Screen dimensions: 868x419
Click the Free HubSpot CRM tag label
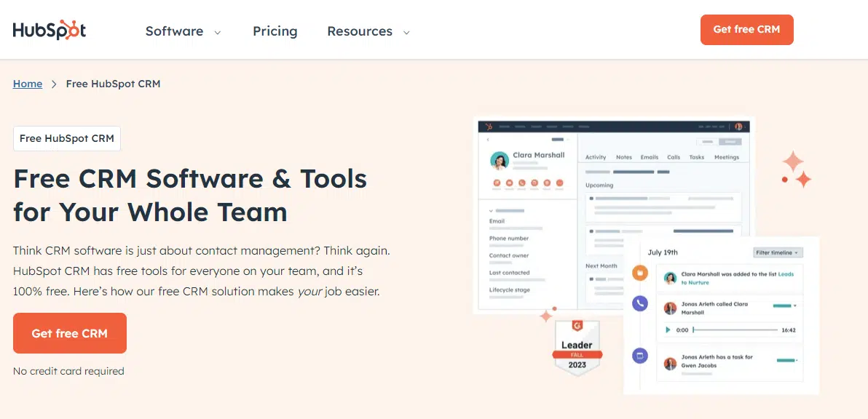coord(67,139)
